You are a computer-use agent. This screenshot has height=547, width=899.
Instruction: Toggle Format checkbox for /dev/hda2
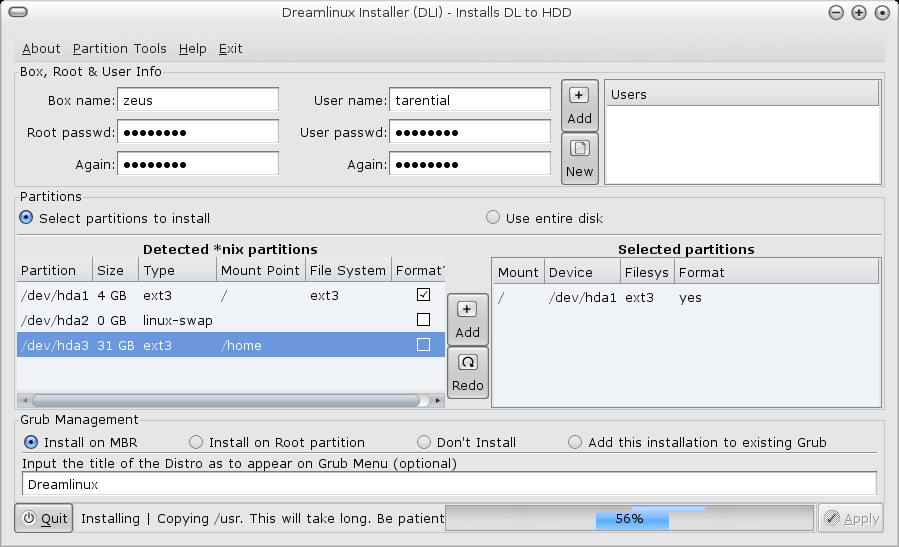point(423,320)
